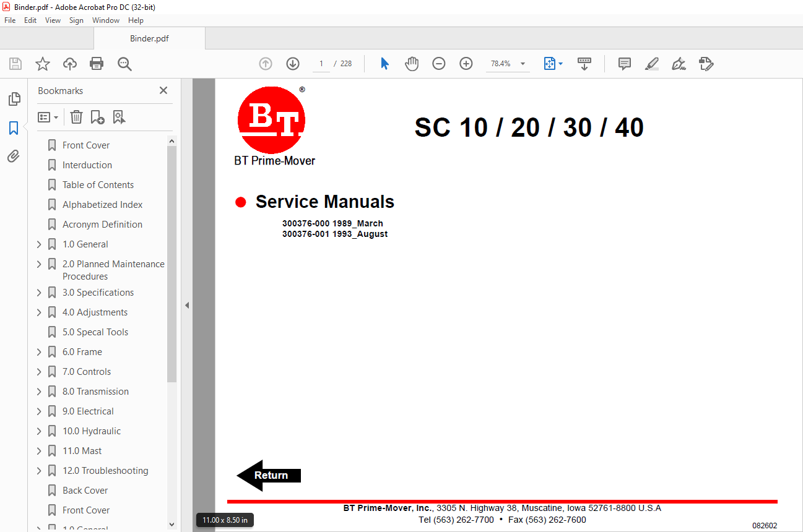This screenshot has height=532, width=803.
Task: Activate the Hand pan tool
Action: coord(412,64)
